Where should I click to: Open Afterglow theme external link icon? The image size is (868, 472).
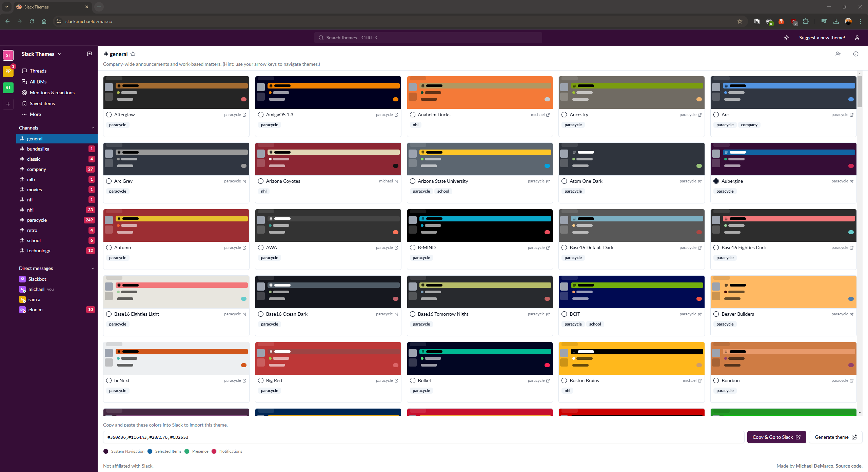(244, 115)
